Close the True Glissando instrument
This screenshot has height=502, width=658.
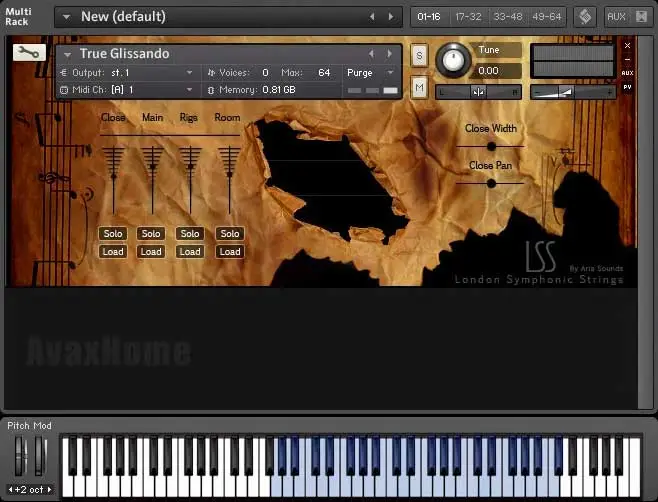click(627, 46)
